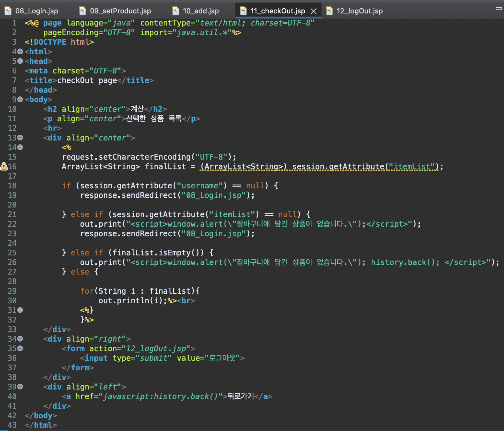Screen dimensions: 504x431
Task: Click out.println(i) on line 30
Action: pyautogui.click(x=131, y=301)
